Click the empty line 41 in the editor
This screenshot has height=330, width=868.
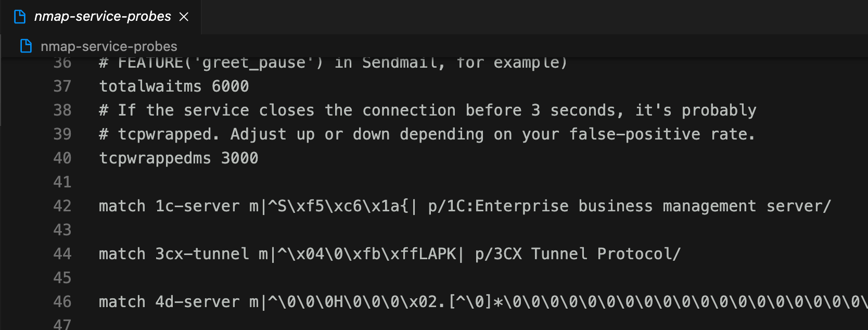click(x=468, y=182)
